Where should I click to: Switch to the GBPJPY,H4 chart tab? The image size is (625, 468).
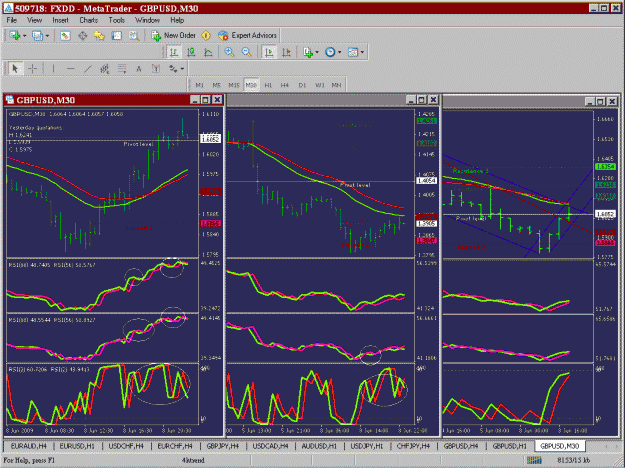pos(223,446)
